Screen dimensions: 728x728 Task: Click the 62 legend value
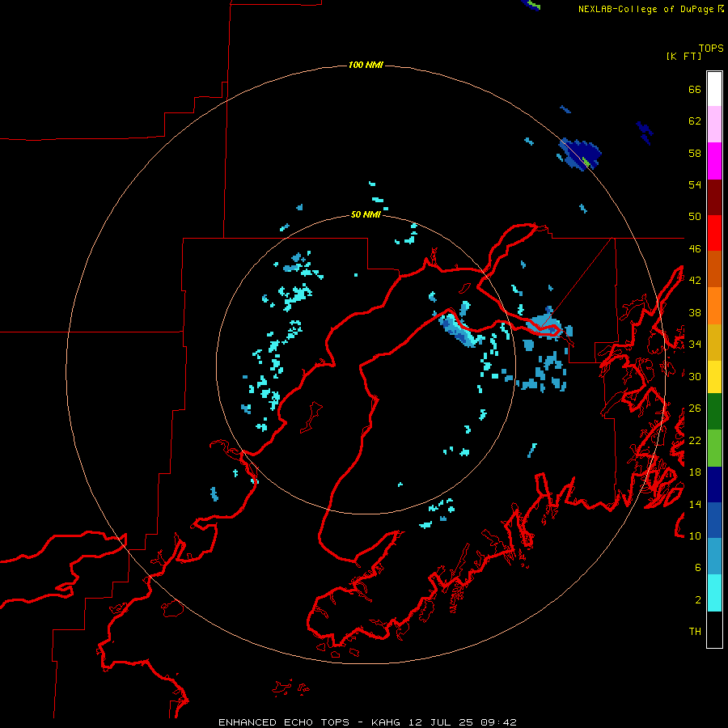(x=695, y=121)
